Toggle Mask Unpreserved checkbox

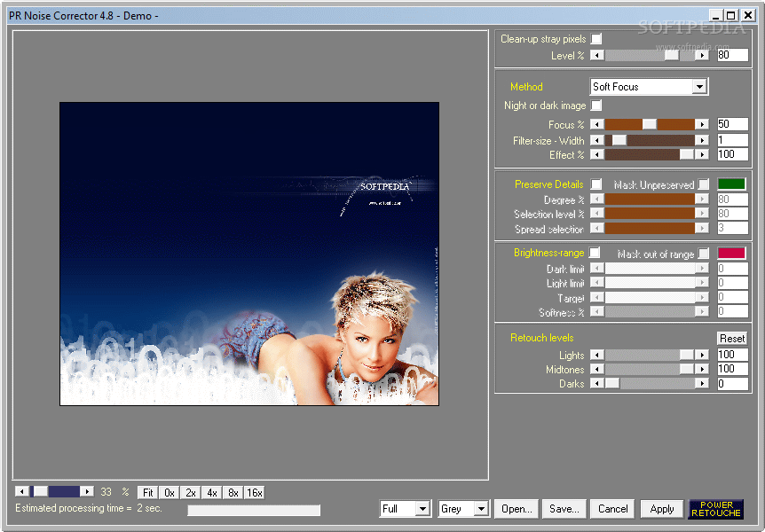click(x=704, y=184)
